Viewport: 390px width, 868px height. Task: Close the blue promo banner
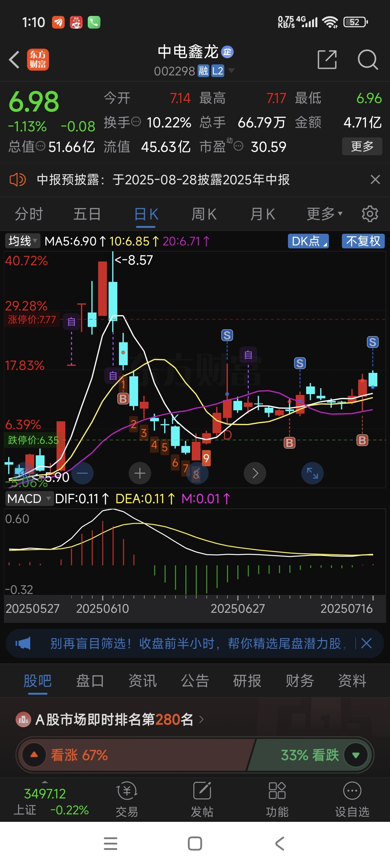tap(366, 643)
